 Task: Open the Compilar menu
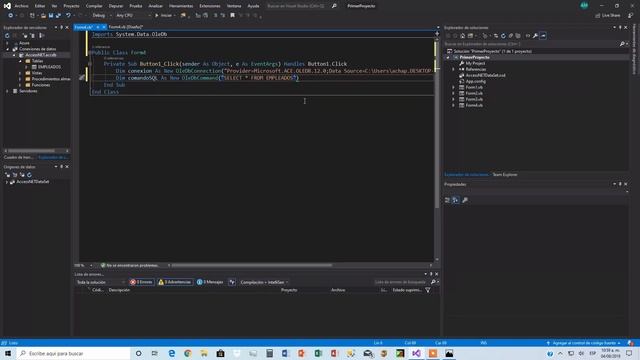point(94,6)
